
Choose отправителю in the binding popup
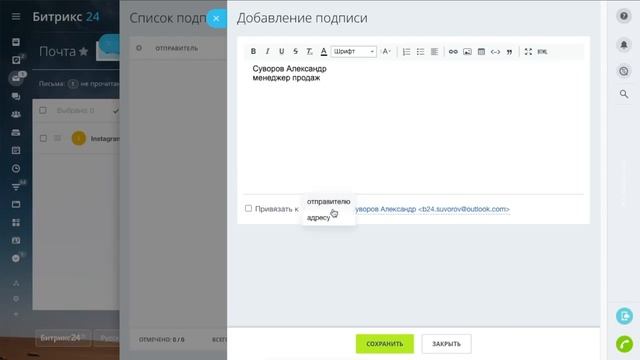click(328, 202)
